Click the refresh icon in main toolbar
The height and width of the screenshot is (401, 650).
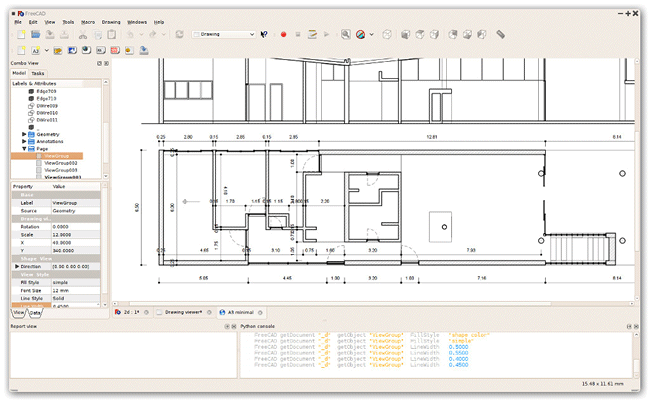point(179,34)
